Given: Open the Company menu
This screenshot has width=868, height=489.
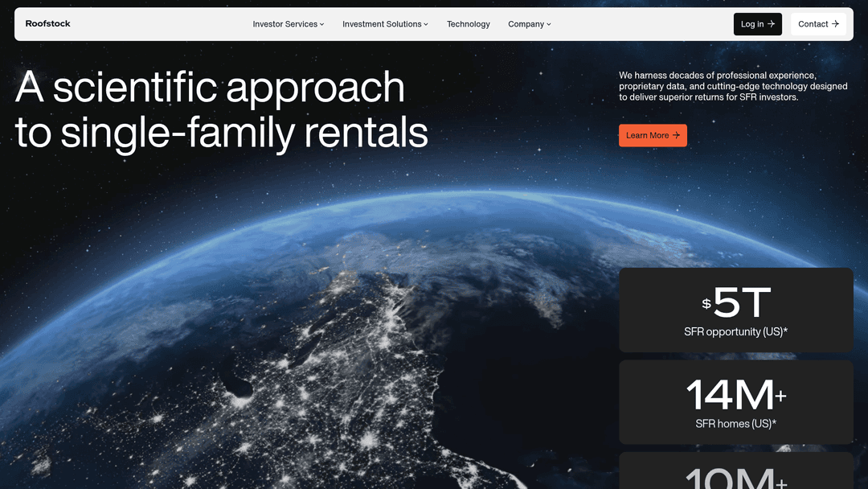Looking at the screenshot, I should click(530, 24).
